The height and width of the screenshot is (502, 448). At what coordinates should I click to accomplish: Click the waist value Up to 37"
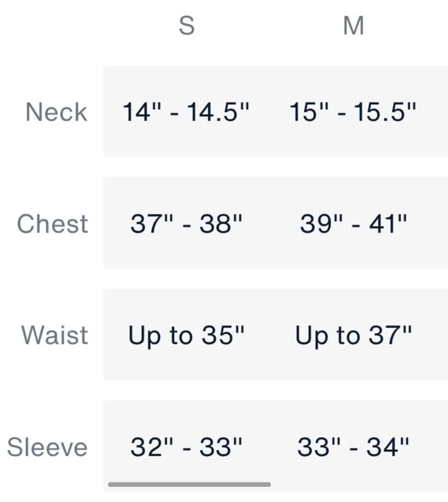coord(353,336)
